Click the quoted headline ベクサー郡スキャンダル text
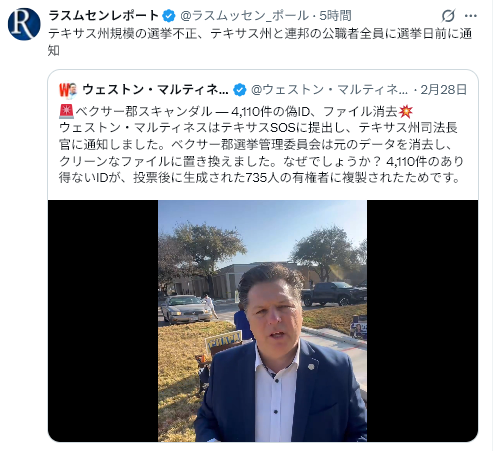The width and height of the screenshot is (500, 451). (143, 112)
